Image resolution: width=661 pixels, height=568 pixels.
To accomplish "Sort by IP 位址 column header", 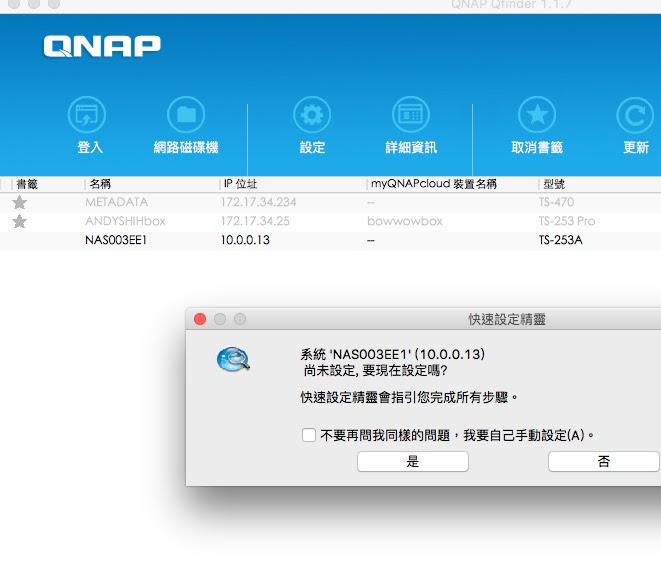I will tap(240, 184).
